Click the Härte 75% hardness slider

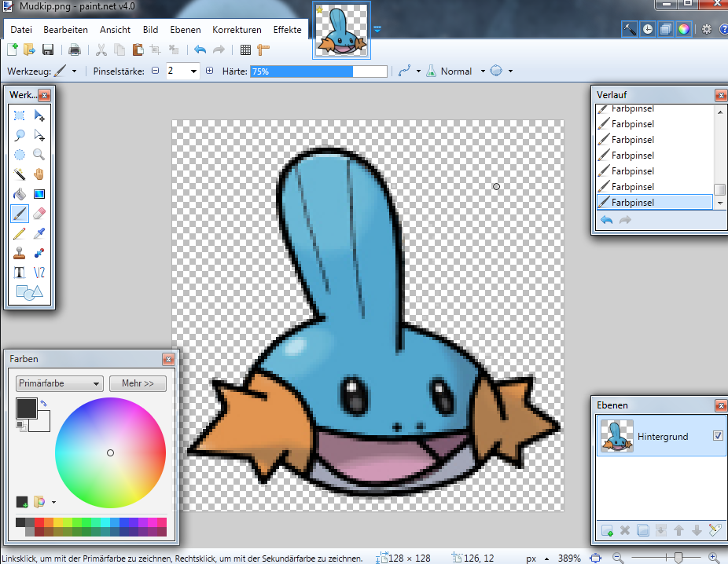click(318, 71)
